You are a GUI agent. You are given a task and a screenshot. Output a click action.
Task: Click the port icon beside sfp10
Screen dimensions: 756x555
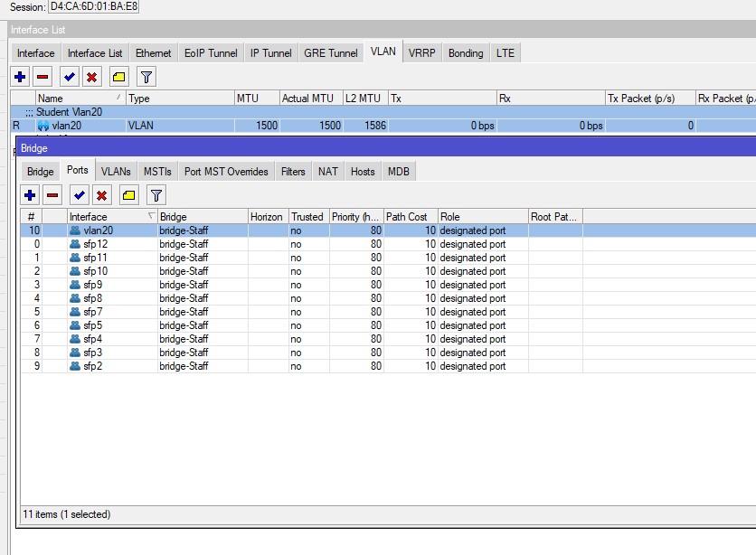pos(75,271)
